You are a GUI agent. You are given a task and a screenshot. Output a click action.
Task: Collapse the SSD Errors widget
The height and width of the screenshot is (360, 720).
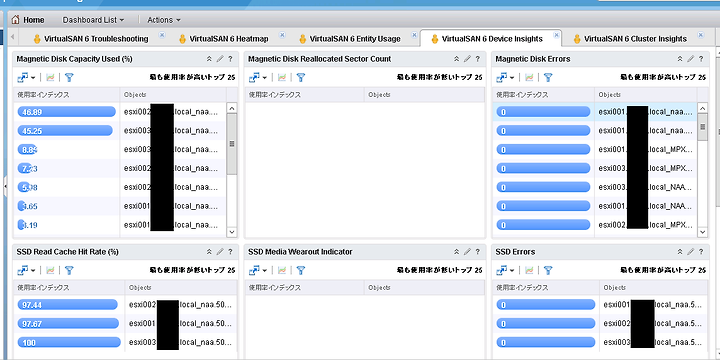pyautogui.click(x=680, y=252)
